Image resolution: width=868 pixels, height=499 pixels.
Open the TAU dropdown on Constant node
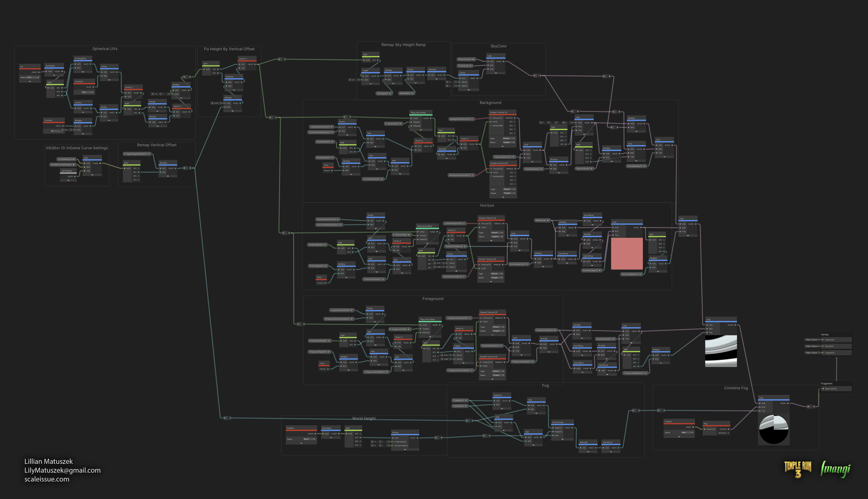click(87, 92)
